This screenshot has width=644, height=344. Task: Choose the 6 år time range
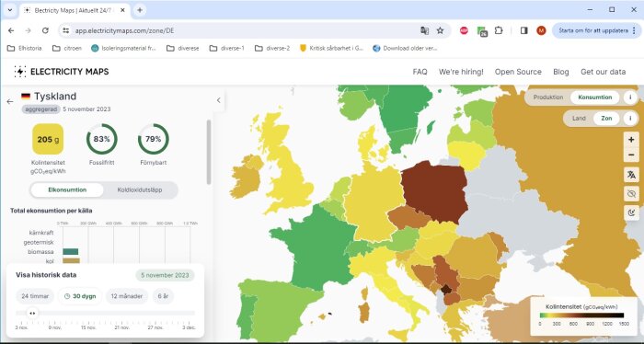pos(163,296)
